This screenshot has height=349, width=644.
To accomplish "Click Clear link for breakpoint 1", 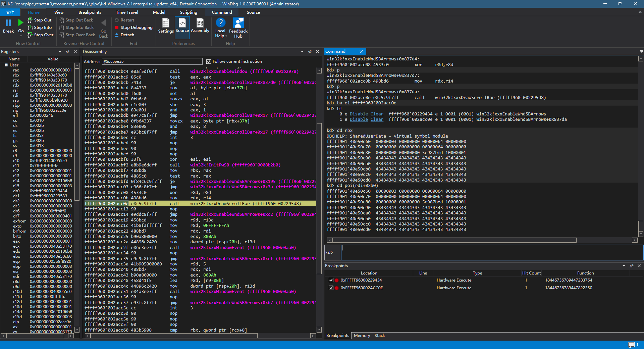I will (x=377, y=119).
